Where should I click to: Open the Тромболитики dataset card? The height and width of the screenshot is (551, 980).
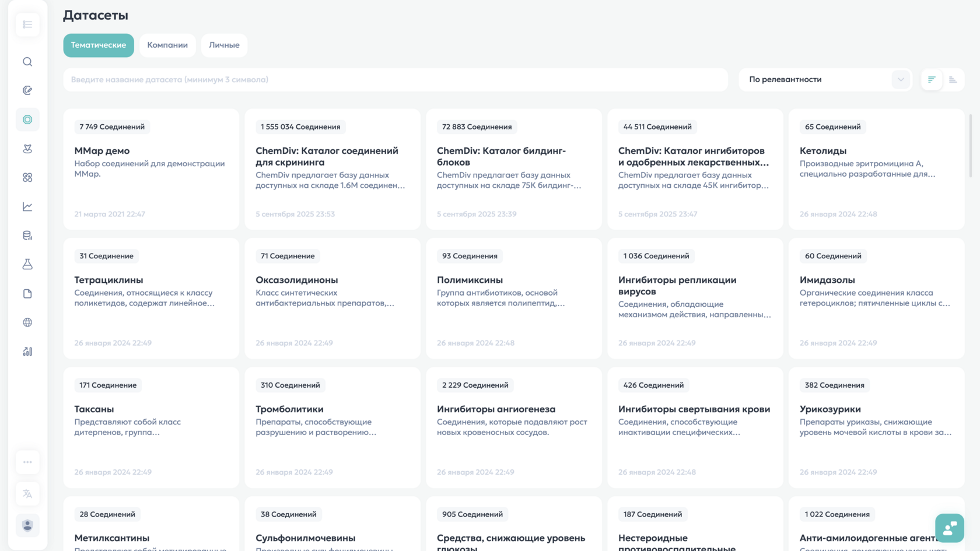coord(332,427)
